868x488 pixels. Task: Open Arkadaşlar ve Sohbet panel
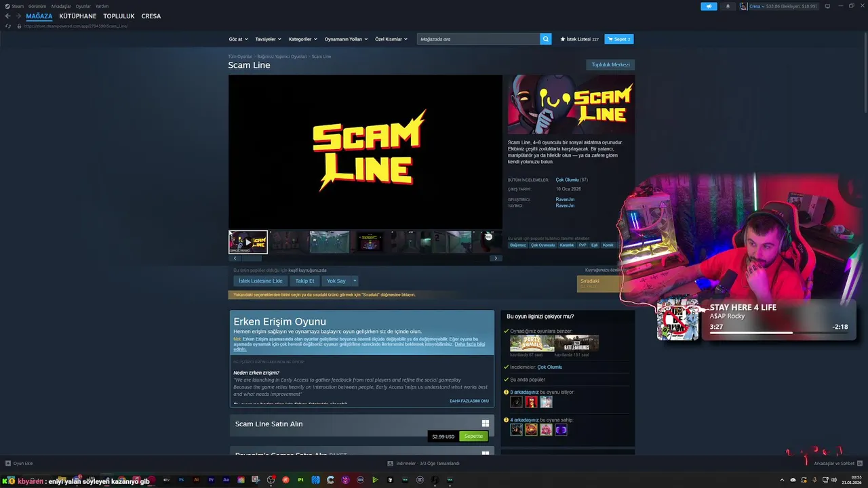(837, 464)
